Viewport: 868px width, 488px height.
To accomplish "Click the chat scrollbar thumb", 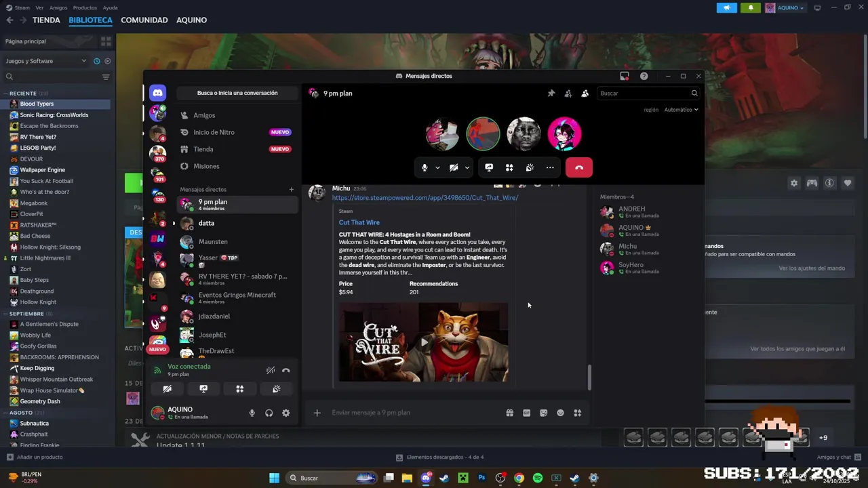I will click(x=589, y=378).
